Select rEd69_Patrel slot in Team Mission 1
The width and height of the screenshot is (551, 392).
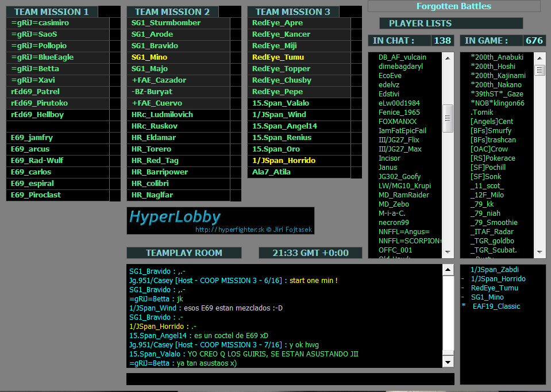click(x=57, y=92)
